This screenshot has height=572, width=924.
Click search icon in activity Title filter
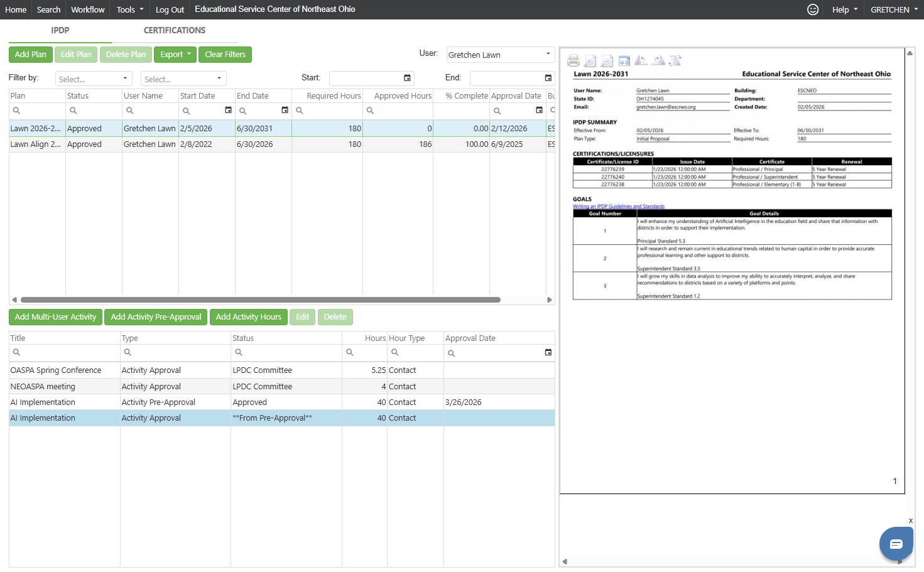pos(16,352)
